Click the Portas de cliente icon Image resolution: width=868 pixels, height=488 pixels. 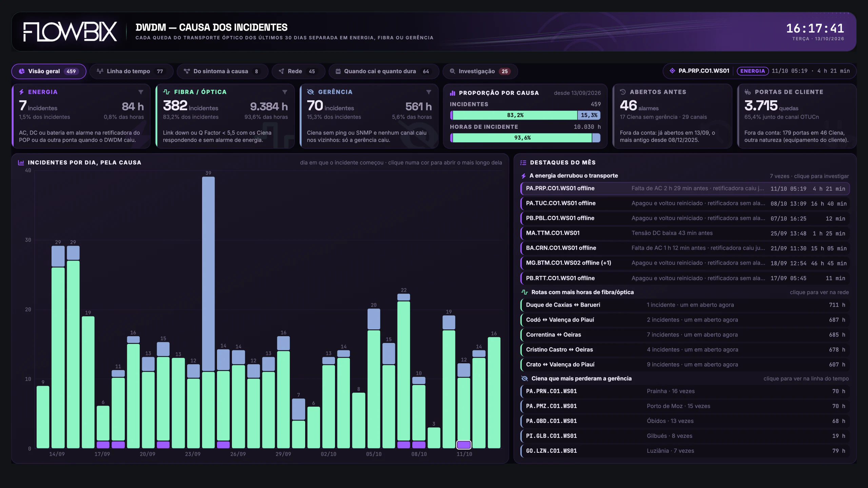748,92
